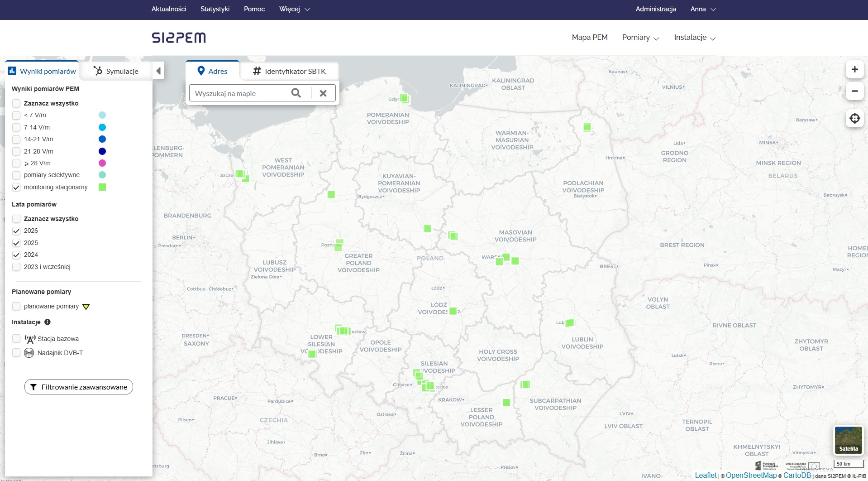This screenshot has width=868, height=481.
Task: Expand the Więcej menu
Action: (x=295, y=9)
